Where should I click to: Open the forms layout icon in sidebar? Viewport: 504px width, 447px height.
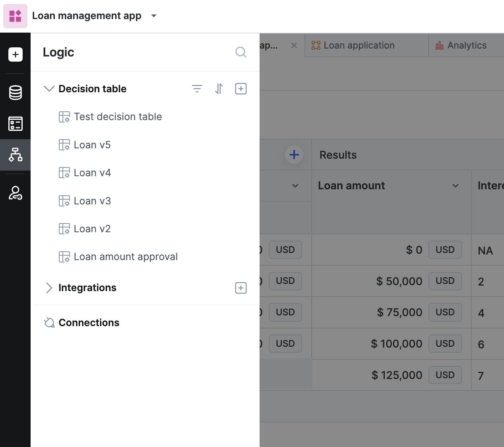point(16,124)
